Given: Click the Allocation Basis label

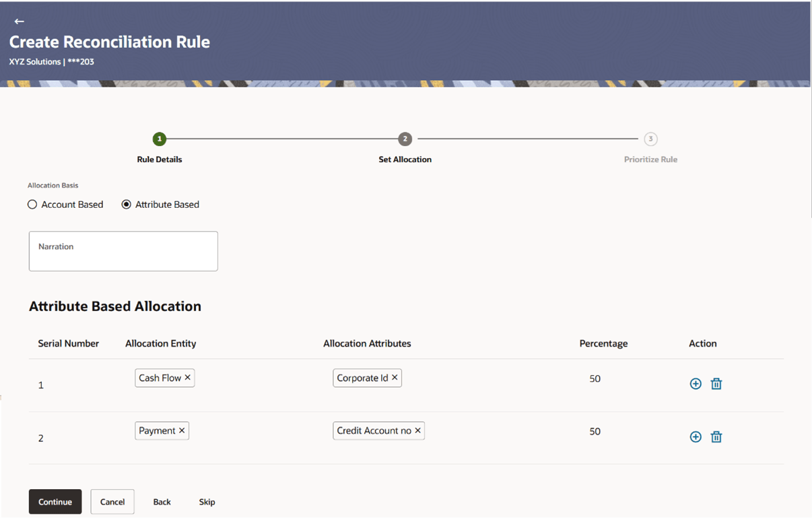Looking at the screenshot, I should (53, 185).
